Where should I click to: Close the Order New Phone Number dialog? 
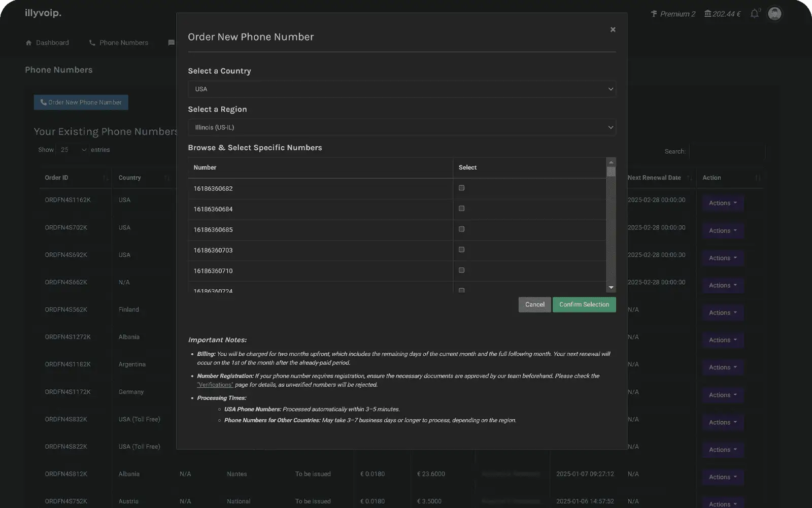(x=613, y=29)
